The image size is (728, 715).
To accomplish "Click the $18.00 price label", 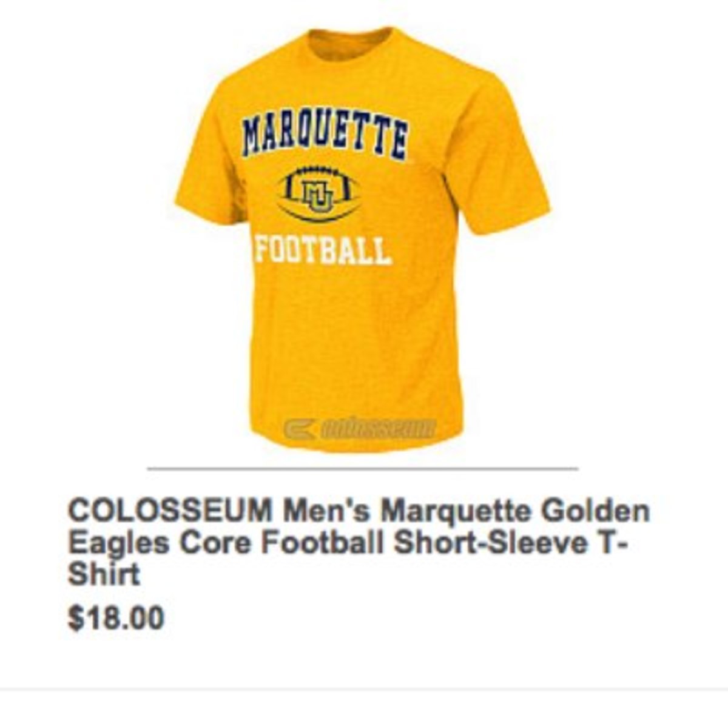I will (x=116, y=619).
